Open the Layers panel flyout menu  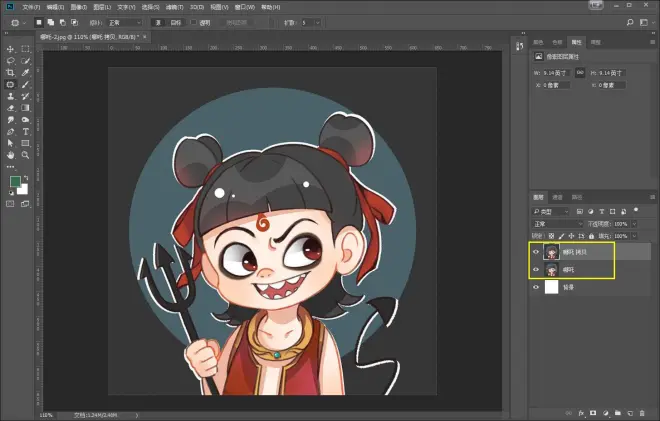click(652, 197)
